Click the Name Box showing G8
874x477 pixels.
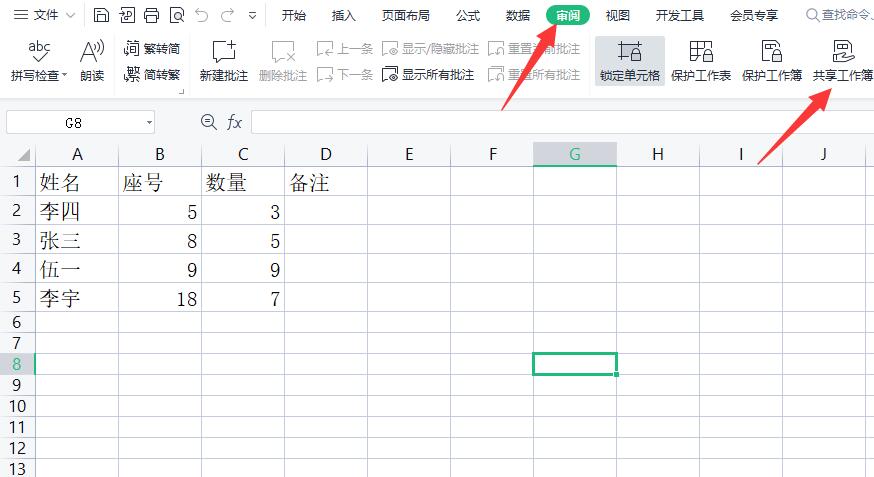pyautogui.click(x=74, y=123)
